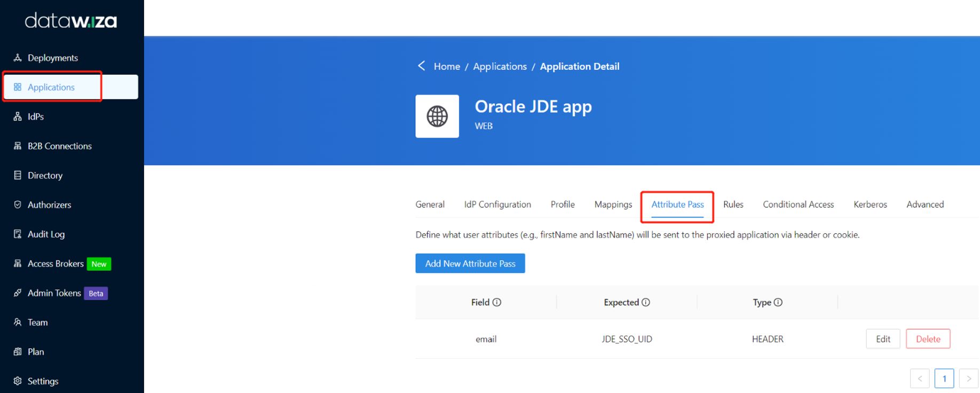This screenshot has width=980, height=393.
Task: Switch to the Rules tab
Action: point(733,205)
